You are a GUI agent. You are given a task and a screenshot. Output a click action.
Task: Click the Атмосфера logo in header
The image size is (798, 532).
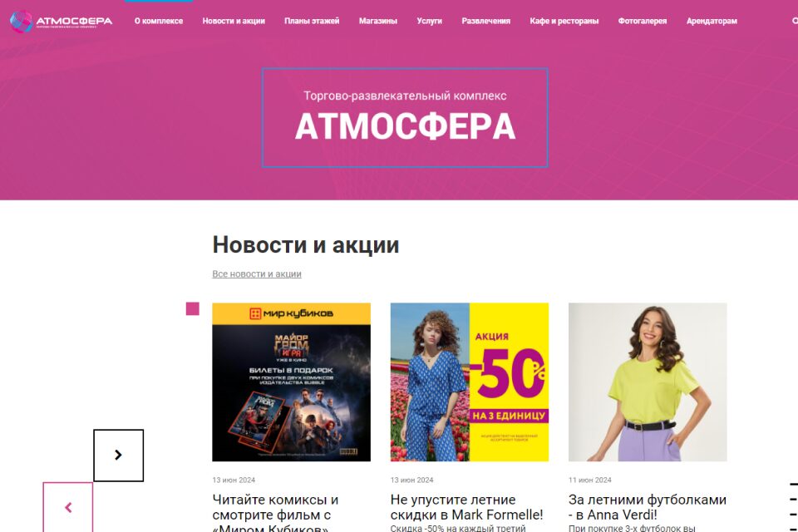[61, 22]
